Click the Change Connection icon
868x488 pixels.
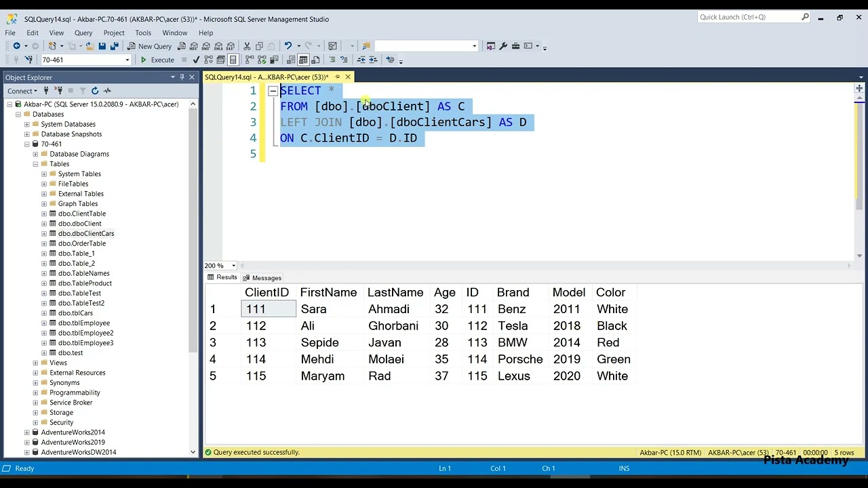coord(28,60)
